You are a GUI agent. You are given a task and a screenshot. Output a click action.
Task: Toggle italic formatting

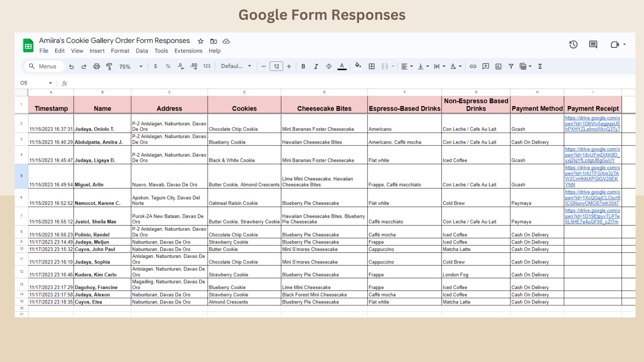coord(316,66)
